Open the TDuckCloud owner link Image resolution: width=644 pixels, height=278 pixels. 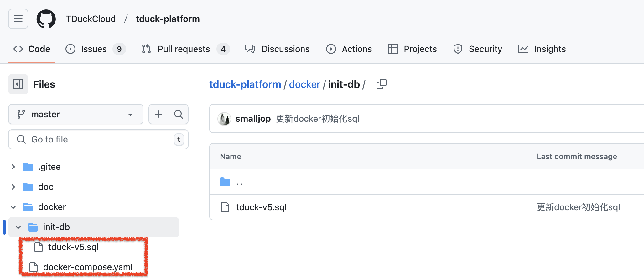[91, 19]
